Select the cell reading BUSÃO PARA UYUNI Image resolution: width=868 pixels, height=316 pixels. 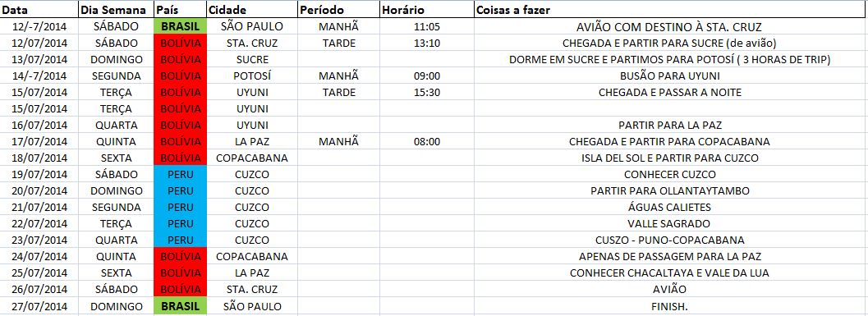tap(670, 76)
